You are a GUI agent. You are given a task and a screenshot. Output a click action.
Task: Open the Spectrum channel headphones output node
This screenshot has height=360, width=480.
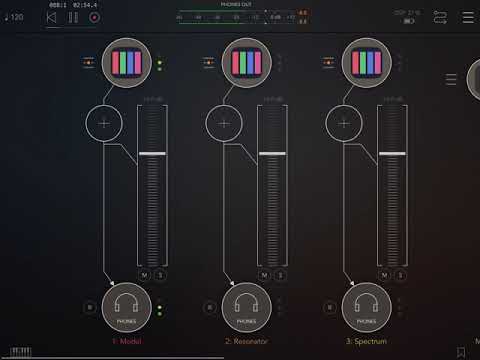point(367,308)
